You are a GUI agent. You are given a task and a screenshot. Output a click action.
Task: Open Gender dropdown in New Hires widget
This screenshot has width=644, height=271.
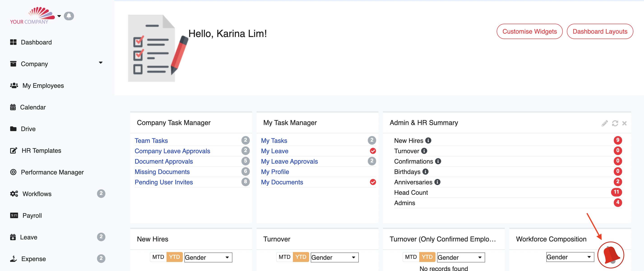point(208,257)
